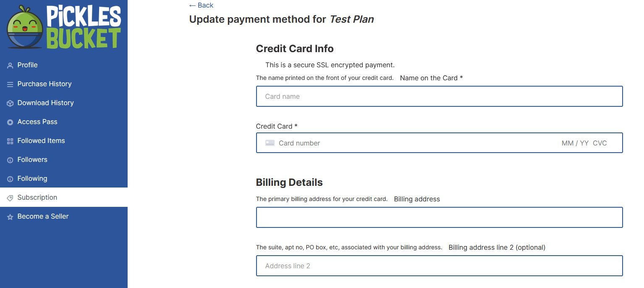
Task: Click the Download History box icon
Action: (x=10, y=103)
